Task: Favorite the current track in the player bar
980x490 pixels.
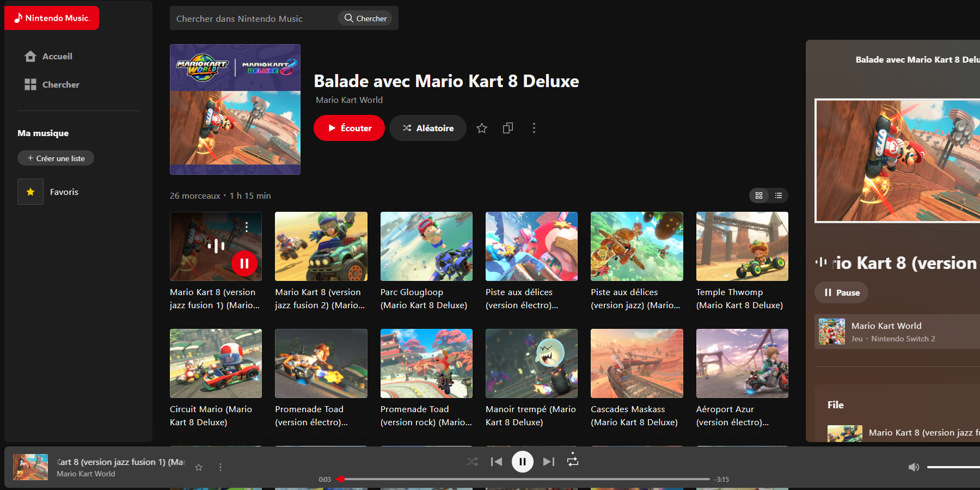Action: coord(199,467)
